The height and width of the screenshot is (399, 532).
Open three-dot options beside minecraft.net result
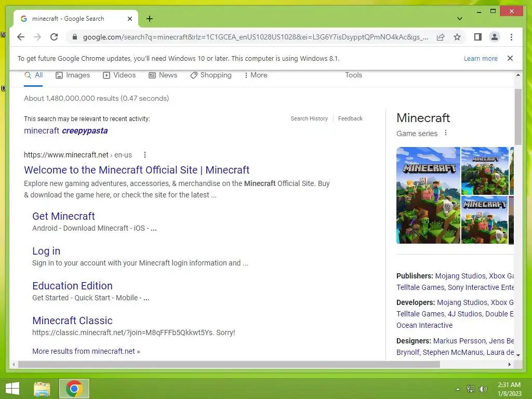pos(145,155)
